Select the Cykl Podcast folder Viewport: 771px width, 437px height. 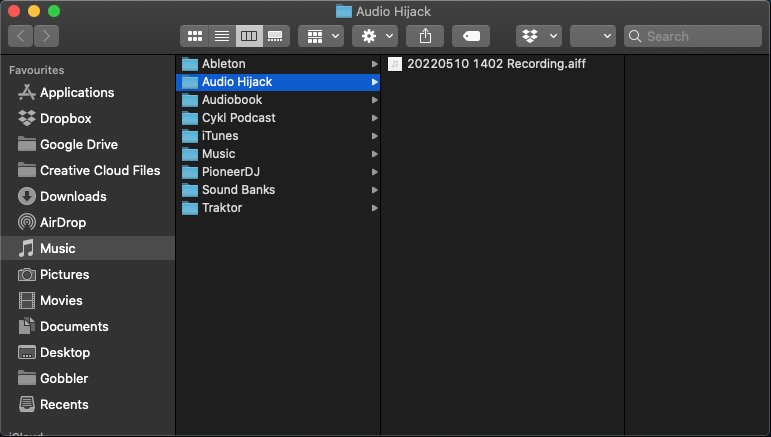click(x=278, y=118)
